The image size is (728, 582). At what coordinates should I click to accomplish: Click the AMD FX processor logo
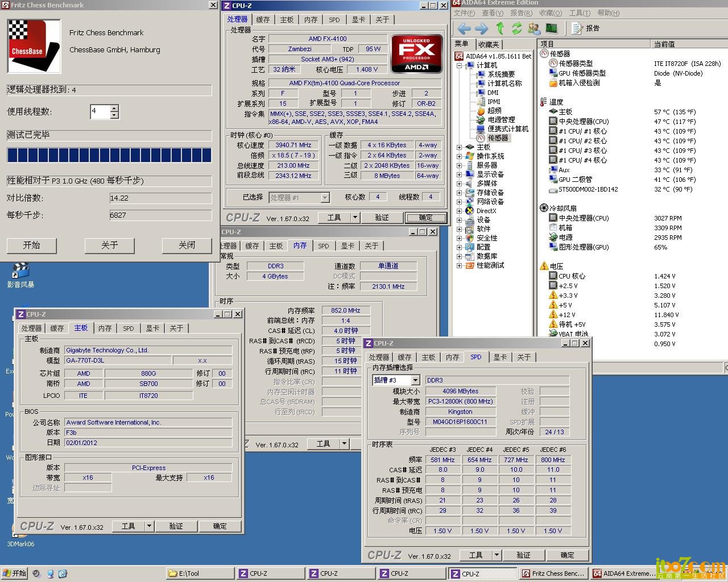coord(416,55)
